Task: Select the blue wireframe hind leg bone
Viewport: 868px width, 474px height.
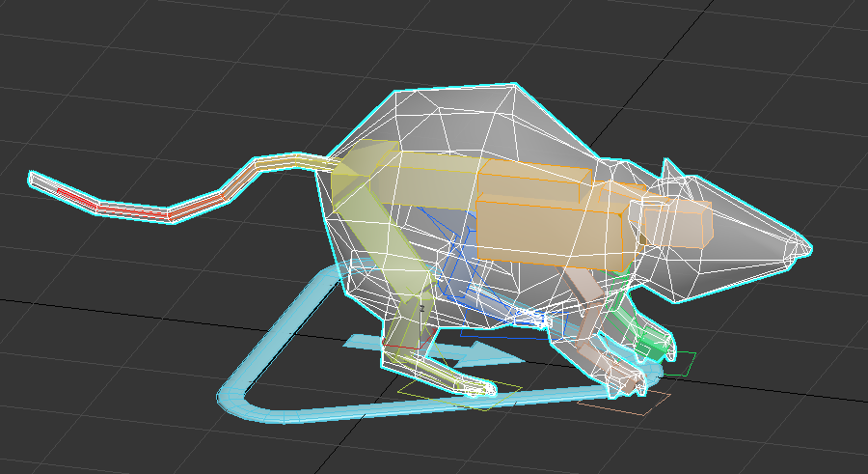Action: [463, 280]
